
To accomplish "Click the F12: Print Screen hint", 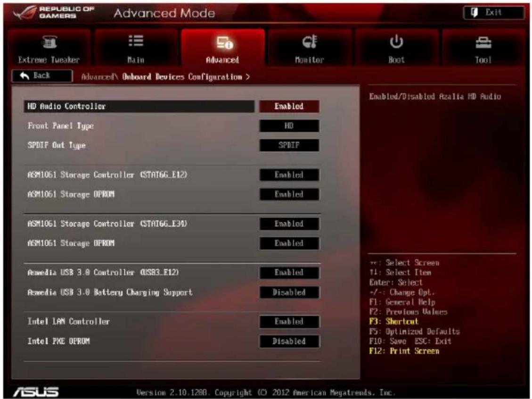I will [404, 351].
